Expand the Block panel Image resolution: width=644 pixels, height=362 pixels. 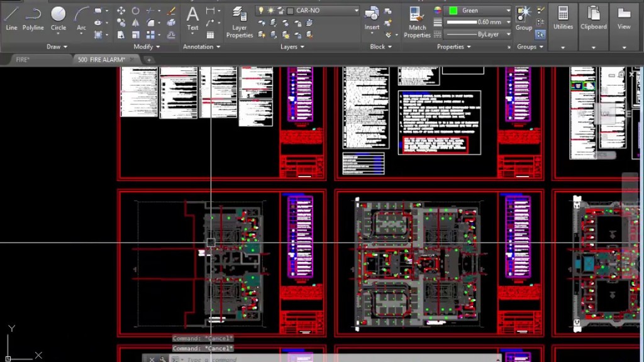380,47
